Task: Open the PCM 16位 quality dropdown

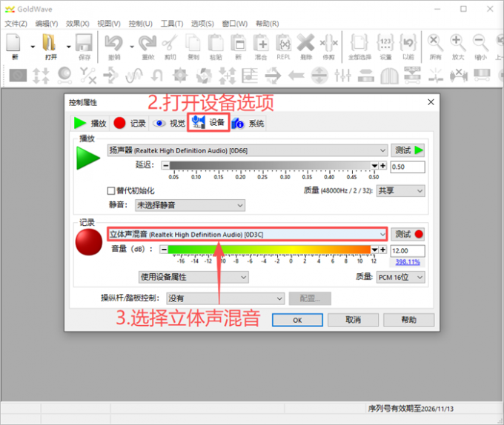Action: tap(400, 277)
